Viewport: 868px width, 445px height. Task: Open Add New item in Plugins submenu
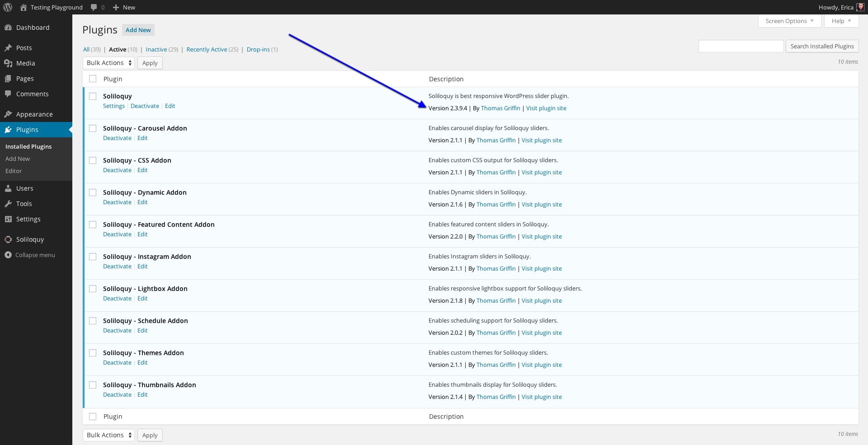(x=18, y=159)
